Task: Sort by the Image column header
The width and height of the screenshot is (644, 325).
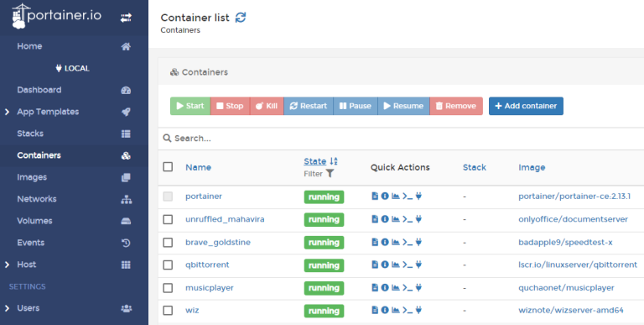Action: pyautogui.click(x=532, y=167)
